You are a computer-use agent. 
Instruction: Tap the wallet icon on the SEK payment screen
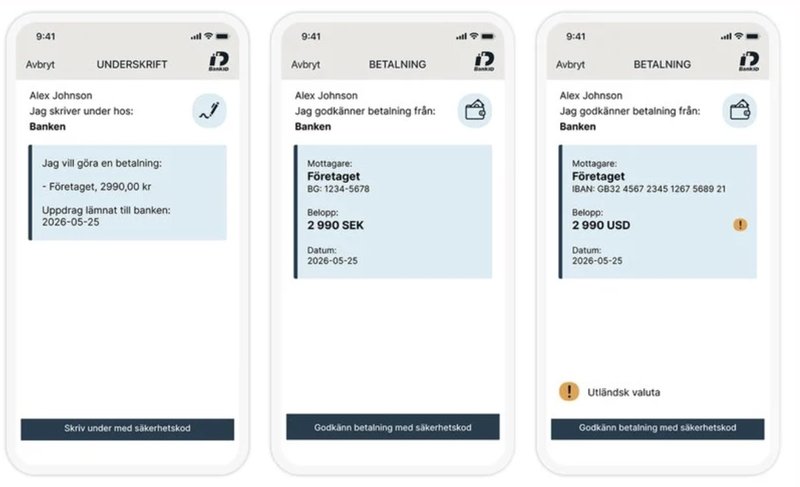(x=475, y=110)
